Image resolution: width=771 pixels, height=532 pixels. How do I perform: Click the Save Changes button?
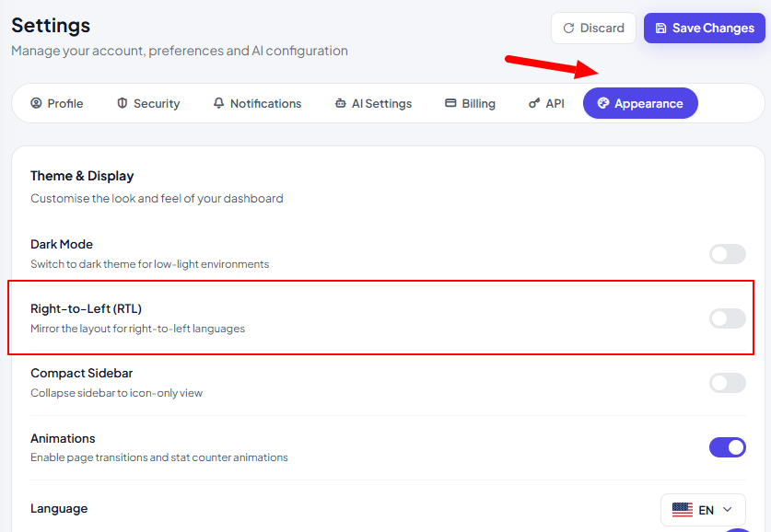[704, 28]
